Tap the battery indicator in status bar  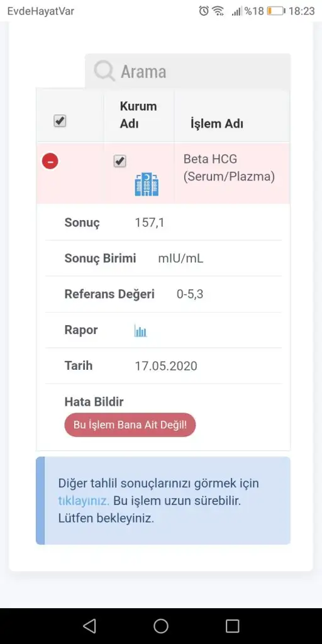pos(276,11)
